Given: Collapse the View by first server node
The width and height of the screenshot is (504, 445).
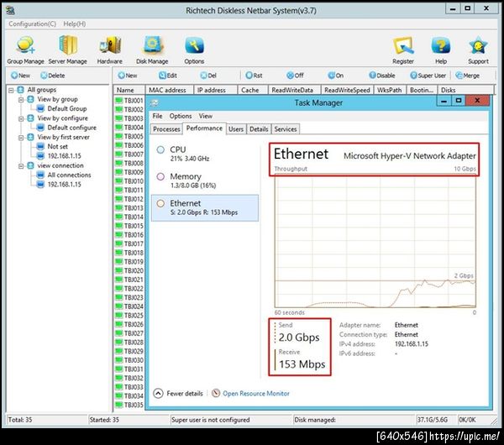Looking at the screenshot, I should coord(21,138).
